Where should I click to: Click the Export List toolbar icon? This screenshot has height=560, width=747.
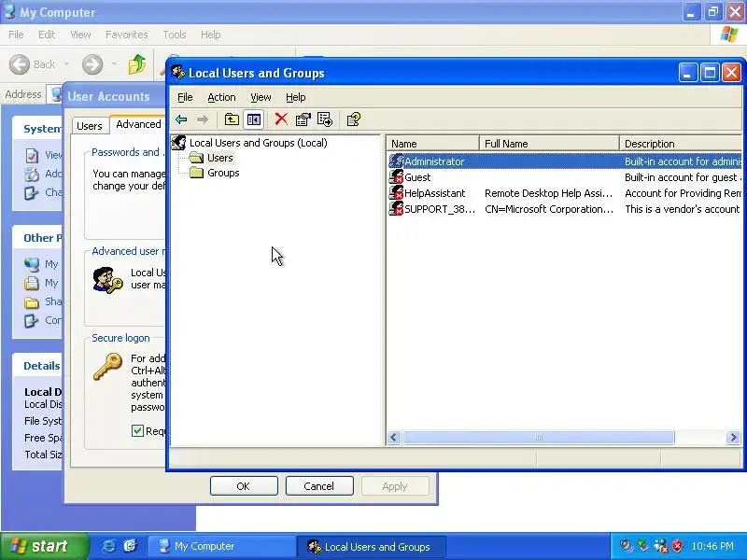coord(324,119)
